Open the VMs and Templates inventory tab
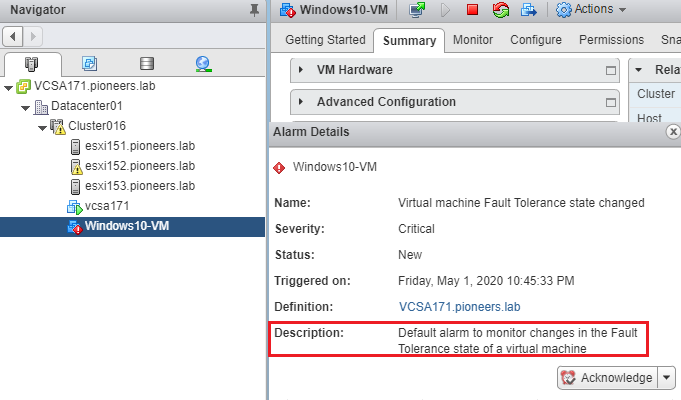Screen dimensions: 681x400 point(89,63)
